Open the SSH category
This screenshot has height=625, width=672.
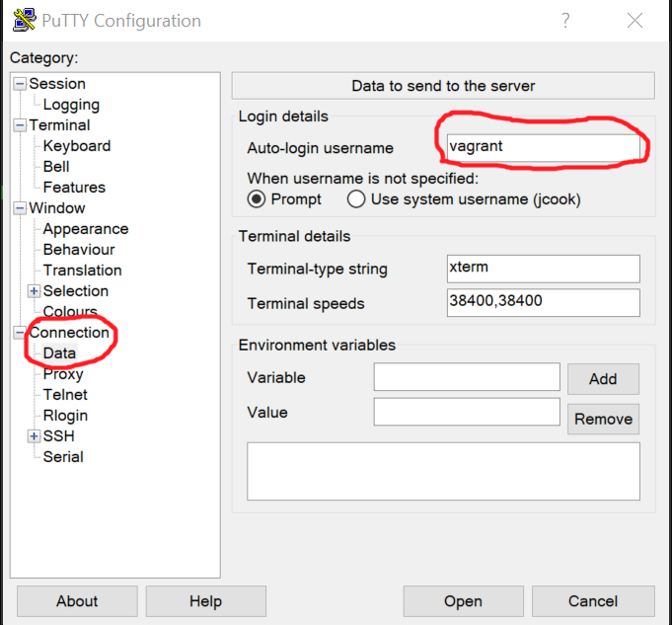[59, 436]
